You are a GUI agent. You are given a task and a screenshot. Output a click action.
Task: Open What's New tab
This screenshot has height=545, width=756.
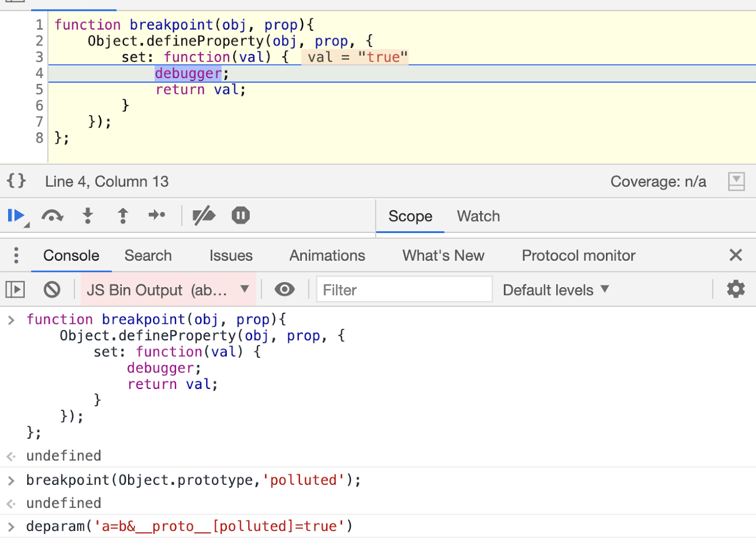(x=443, y=255)
